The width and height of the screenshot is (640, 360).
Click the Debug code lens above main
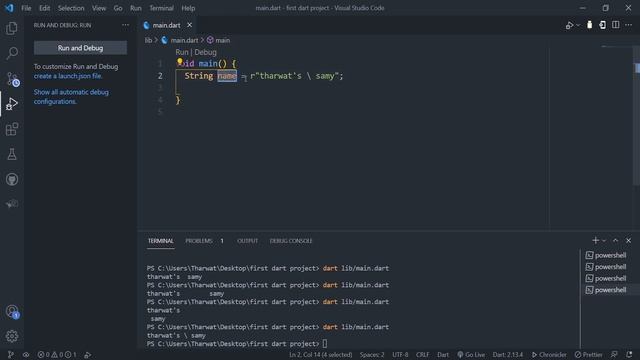pos(205,52)
